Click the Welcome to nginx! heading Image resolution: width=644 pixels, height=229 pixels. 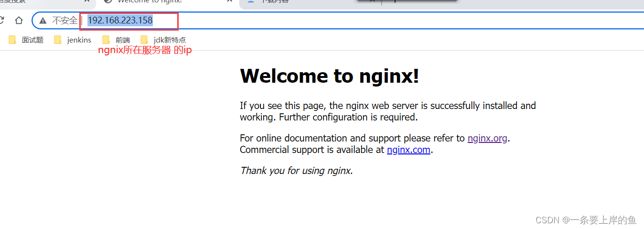pos(329,76)
